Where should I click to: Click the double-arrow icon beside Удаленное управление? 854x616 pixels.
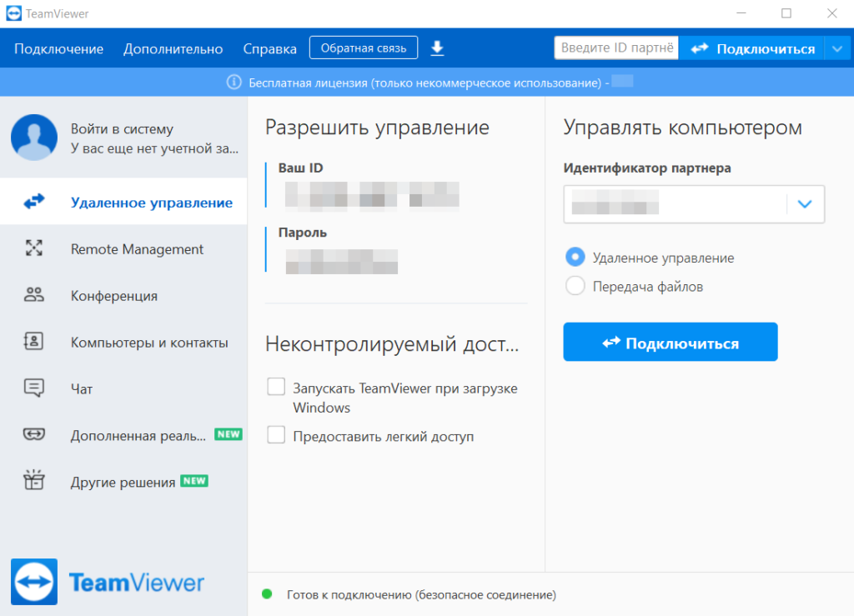pos(33,202)
